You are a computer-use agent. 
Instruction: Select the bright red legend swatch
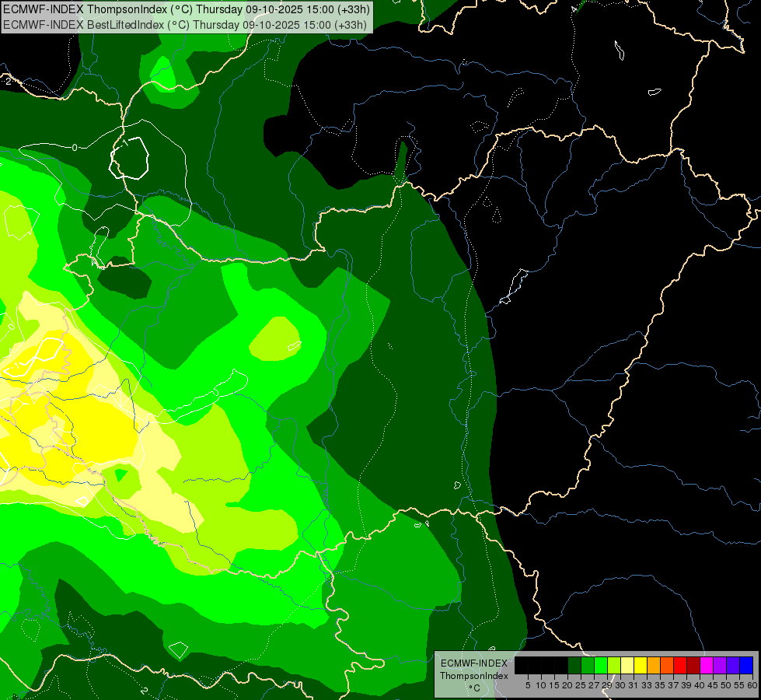point(680,665)
